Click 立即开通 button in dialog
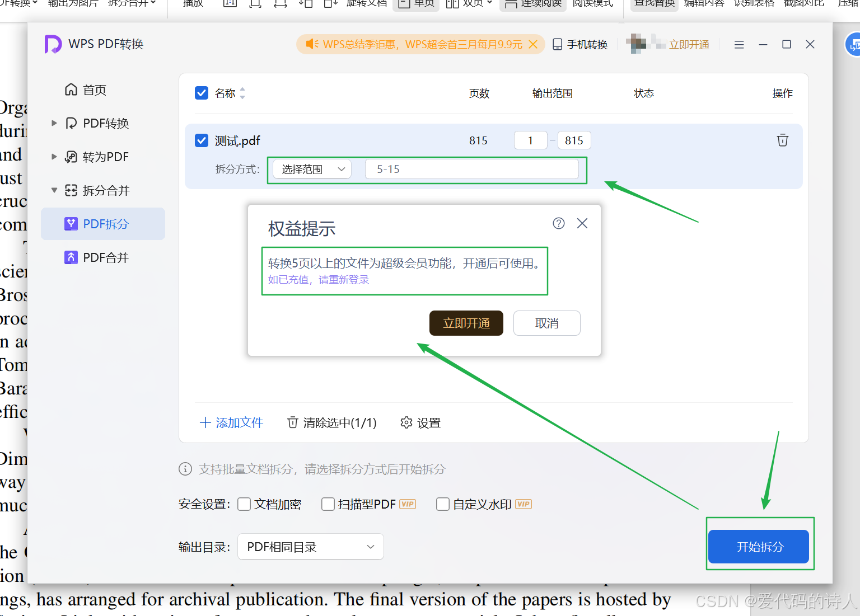This screenshot has width=860, height=616. [x=466, y=323]
